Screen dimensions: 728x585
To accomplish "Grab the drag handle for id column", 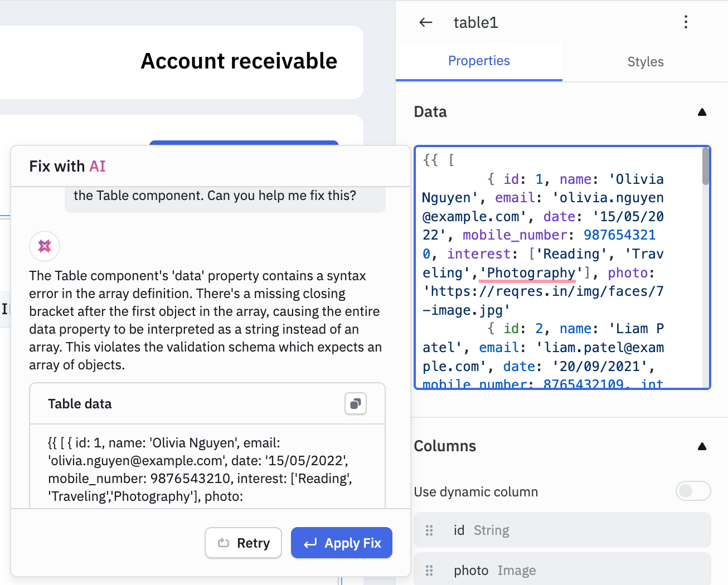I will [429, 530].
